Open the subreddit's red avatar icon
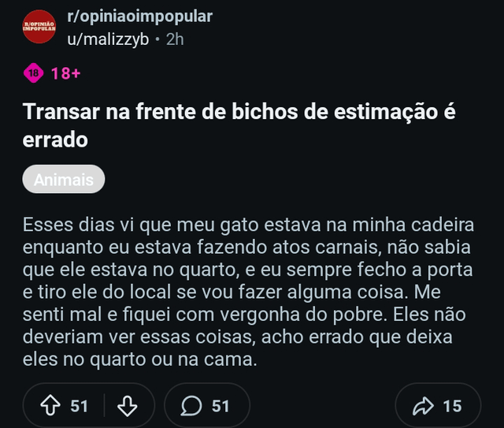 (39, 28)
